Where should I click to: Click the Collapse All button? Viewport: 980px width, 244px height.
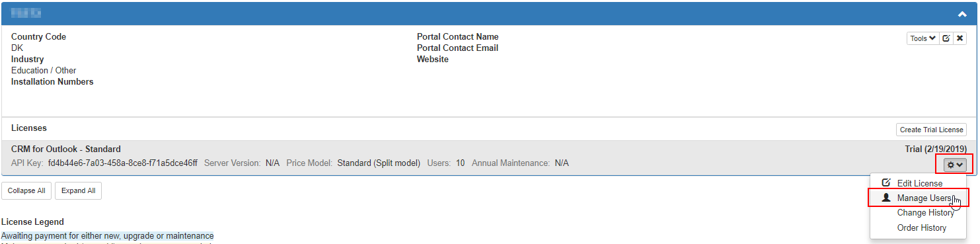click(26, 190)
